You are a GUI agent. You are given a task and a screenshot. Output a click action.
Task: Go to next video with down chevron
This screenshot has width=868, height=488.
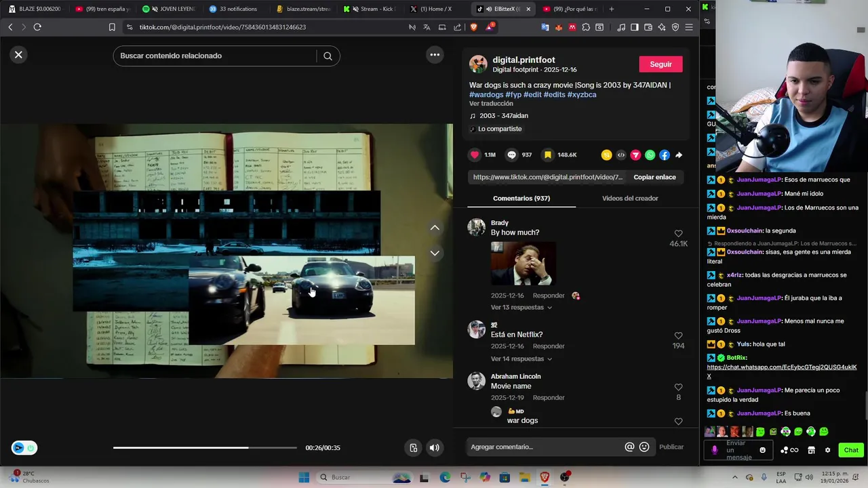[x=435, y=253]
